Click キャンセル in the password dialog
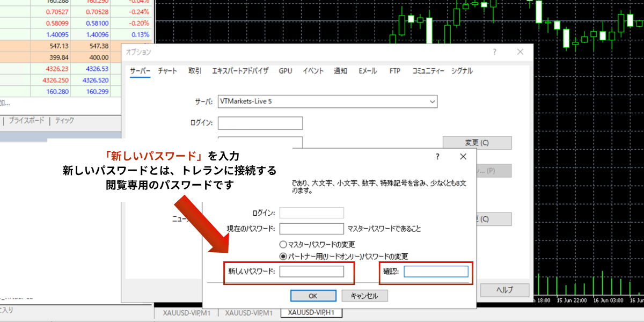The width and height of the screenshot is (644, 322). pos(364,296)
